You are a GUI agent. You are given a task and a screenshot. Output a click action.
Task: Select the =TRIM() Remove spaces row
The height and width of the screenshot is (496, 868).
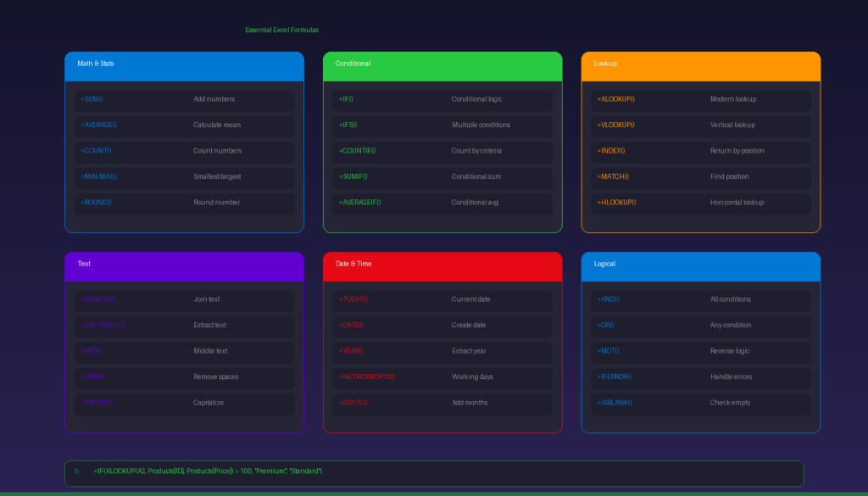click(184, 377)
